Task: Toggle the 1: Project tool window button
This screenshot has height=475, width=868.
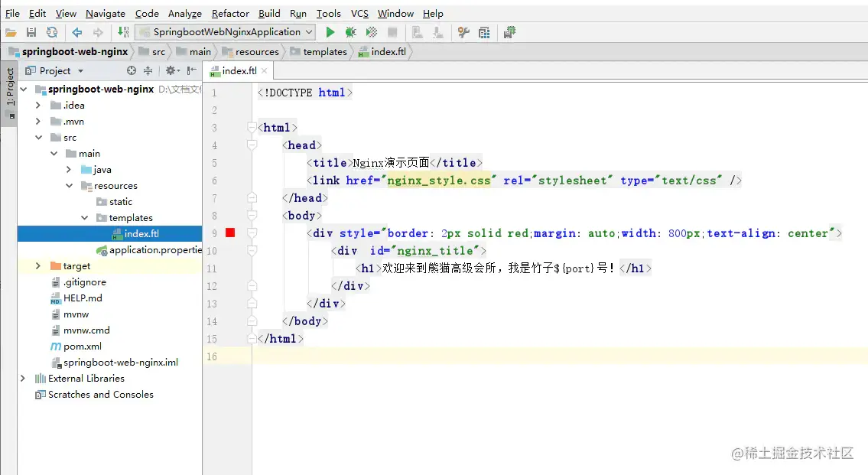Action: [x=10, y=93]
